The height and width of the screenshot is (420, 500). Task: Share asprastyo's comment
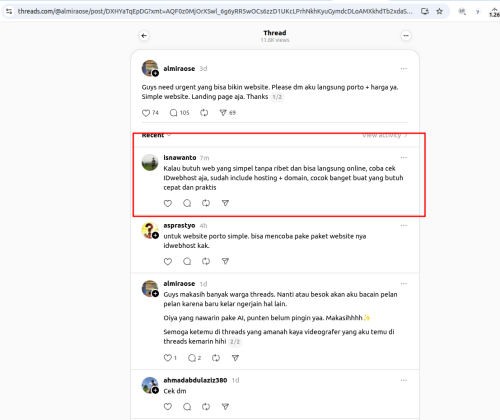click(x=225, y=261)
